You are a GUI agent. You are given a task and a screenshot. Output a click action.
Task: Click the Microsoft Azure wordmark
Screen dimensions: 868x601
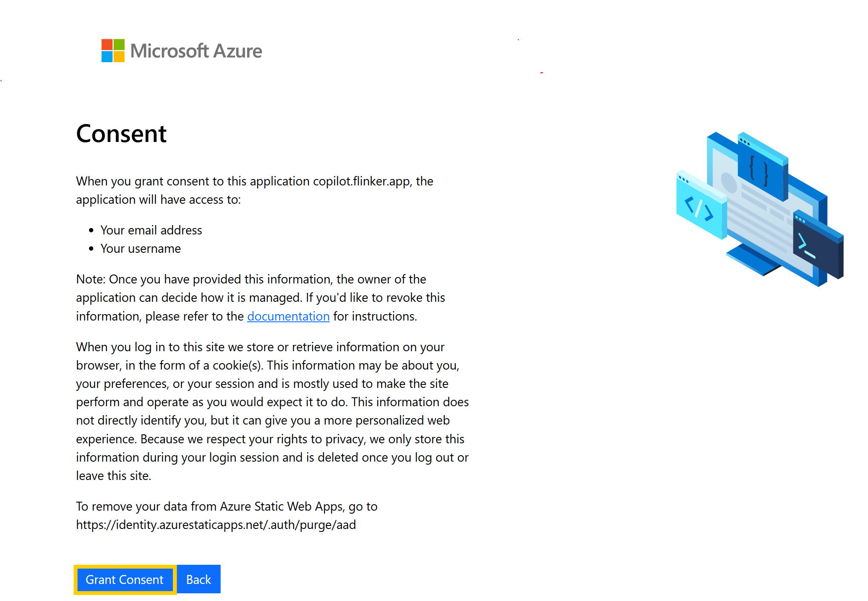coord(196,51)
